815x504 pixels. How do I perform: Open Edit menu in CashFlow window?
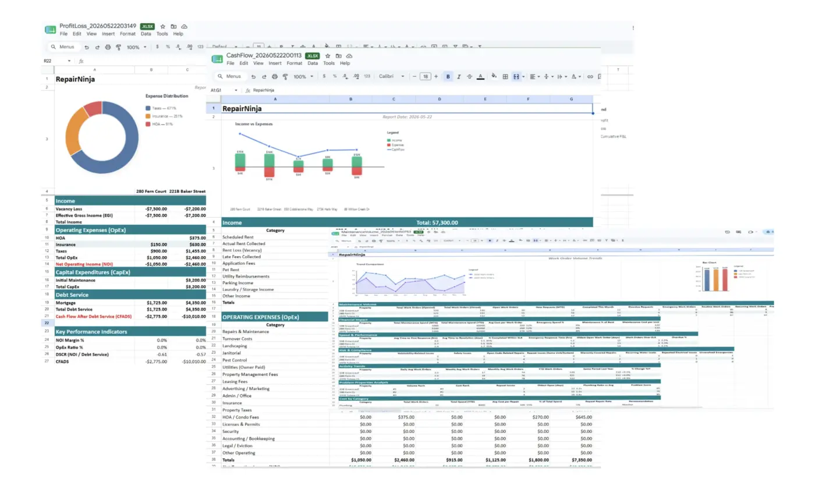point(243,63)
